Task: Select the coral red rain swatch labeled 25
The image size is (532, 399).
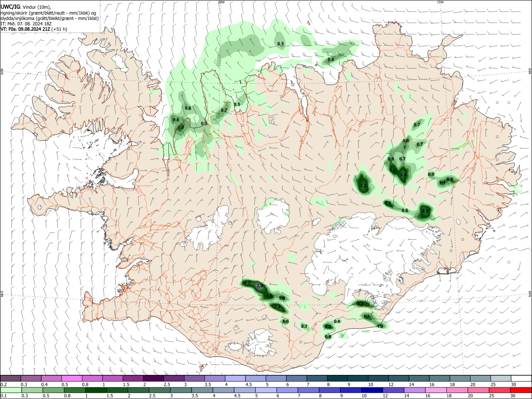Action: 499,390
